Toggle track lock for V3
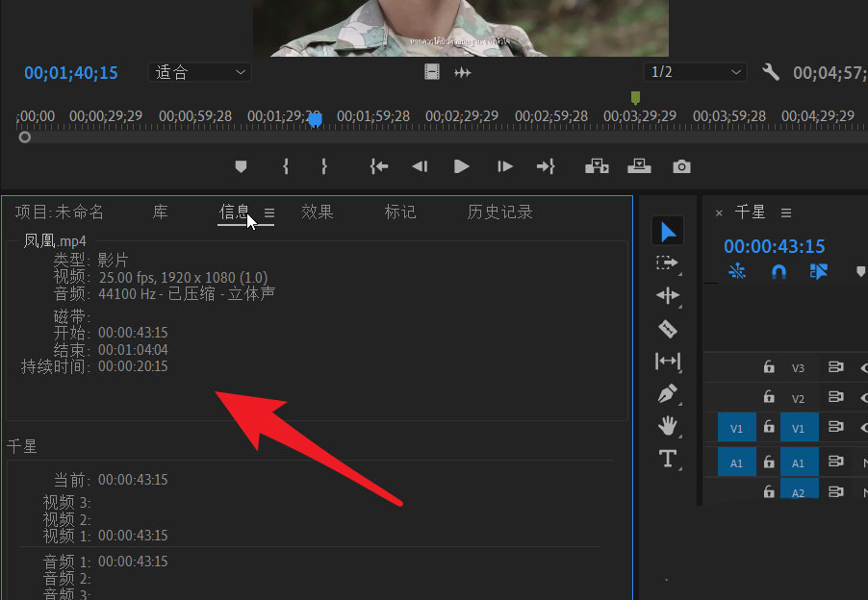The width and height of the screenshot is (868, 600). [768, 367]
